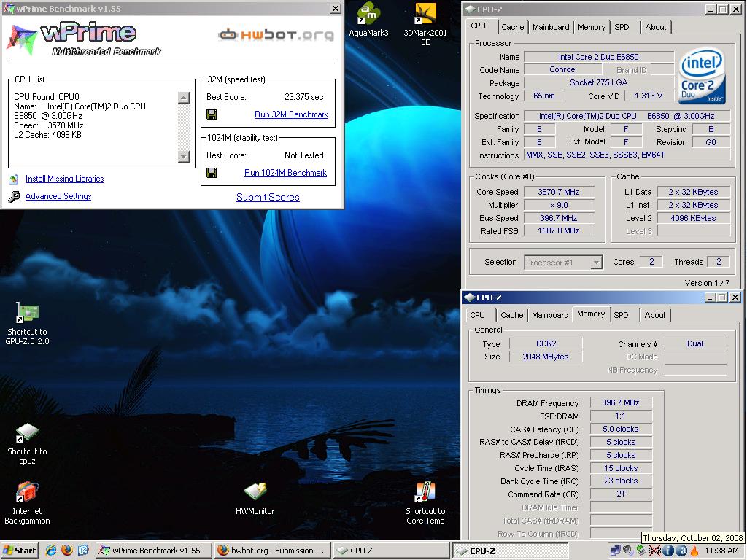The height and width of the screenshot is (560, 747).
Task: Switch to hwbot.org Submission taskbar button
Action: (272, 551)
